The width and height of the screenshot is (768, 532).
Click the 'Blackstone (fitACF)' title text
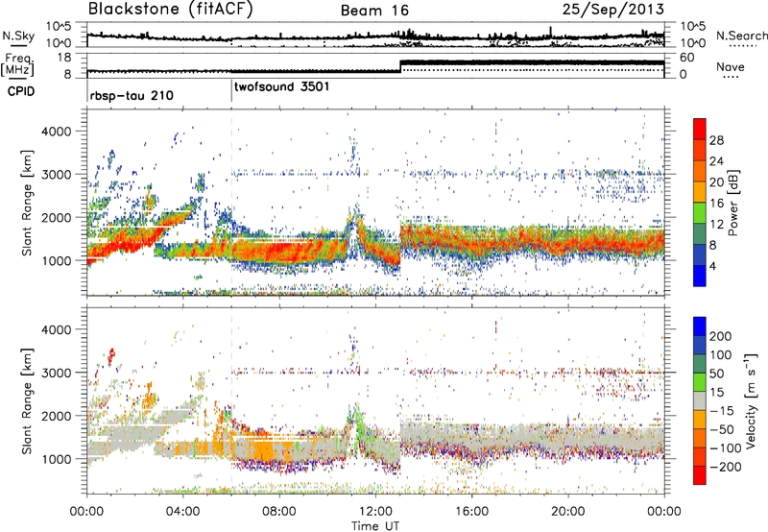[x=171, y=9]
